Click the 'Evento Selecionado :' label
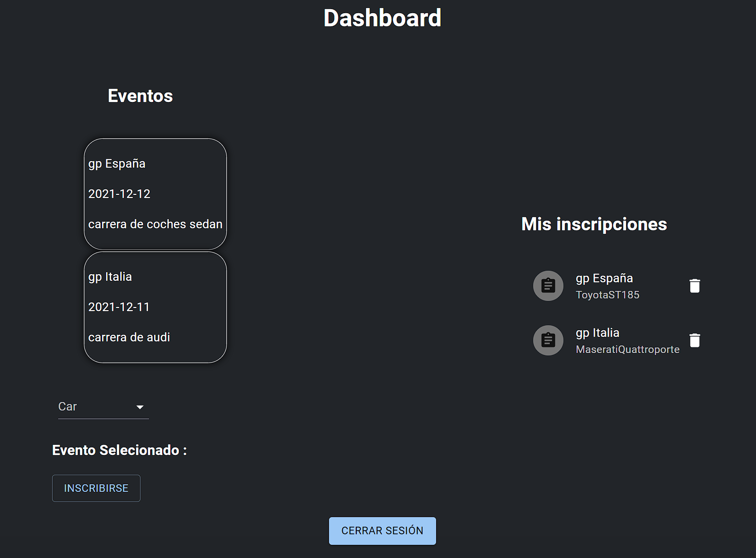 point(120,450)
